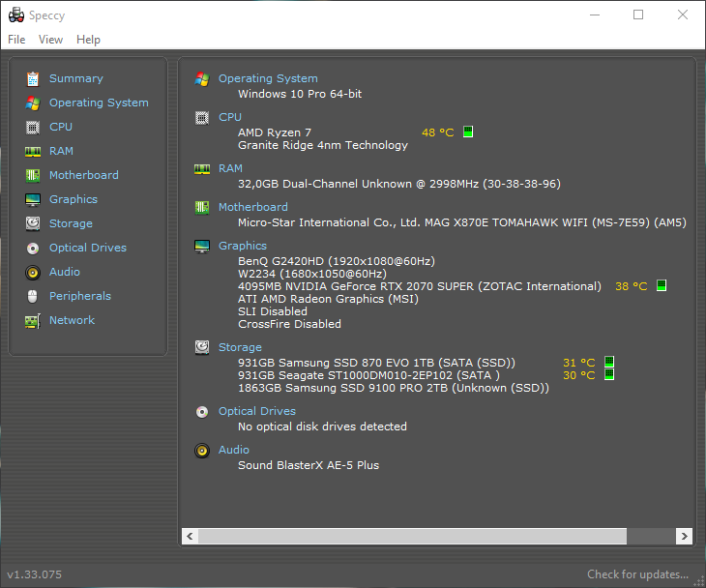The width and height of the screenshot is (706, 588).
Task: Click the horizontal scrollbar right arrow
Action: [x=684, y=536]
